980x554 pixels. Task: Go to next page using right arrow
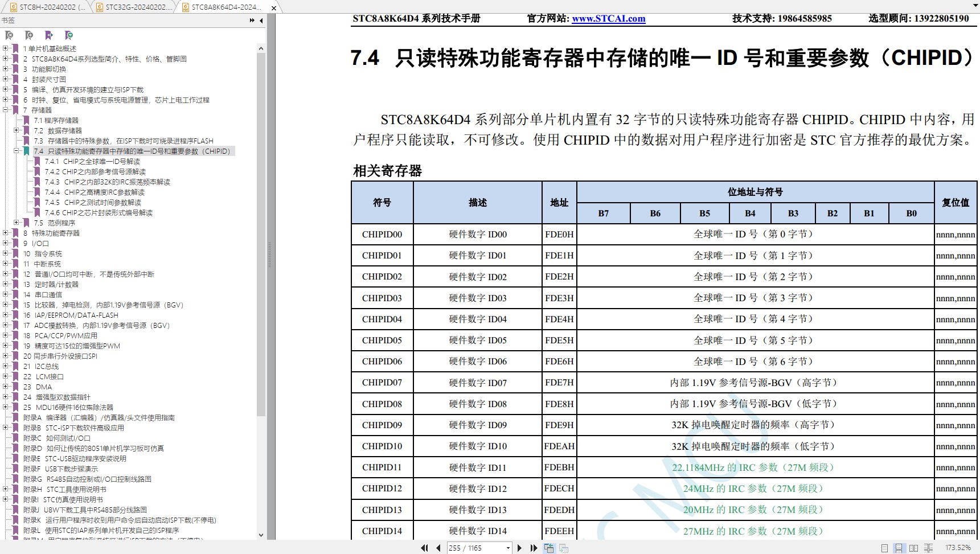(519, 548)
